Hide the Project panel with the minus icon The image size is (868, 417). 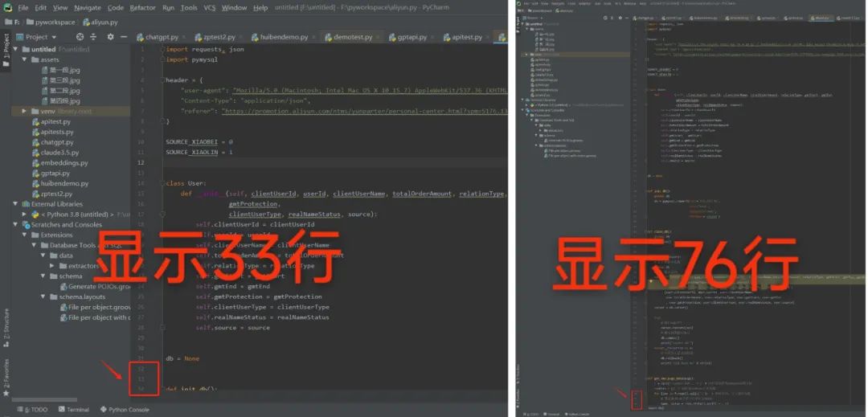tap(124, 37)
